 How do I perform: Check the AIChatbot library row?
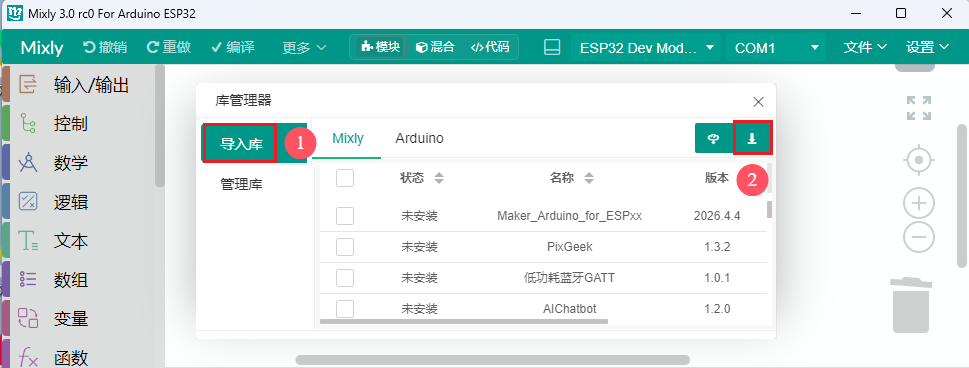[345, 309]
